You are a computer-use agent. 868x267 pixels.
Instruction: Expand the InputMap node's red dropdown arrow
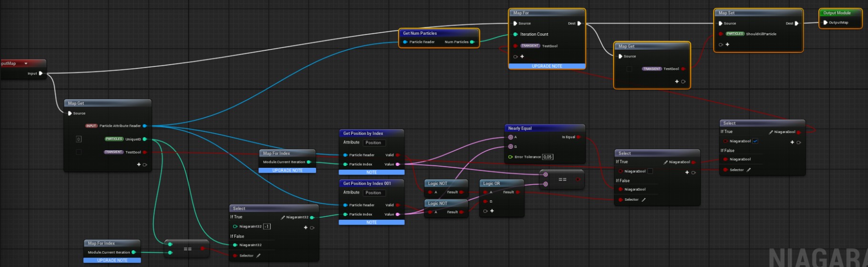tap(26, 63)
